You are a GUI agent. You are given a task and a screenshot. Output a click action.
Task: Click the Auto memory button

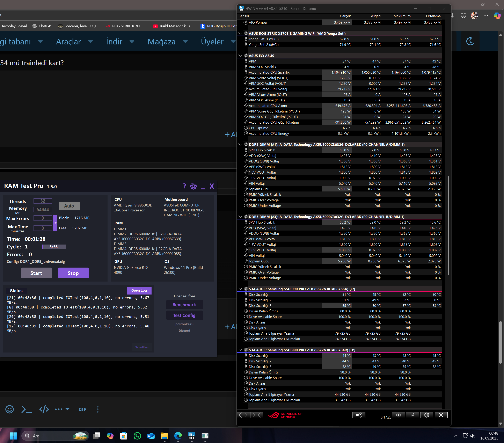69,206
